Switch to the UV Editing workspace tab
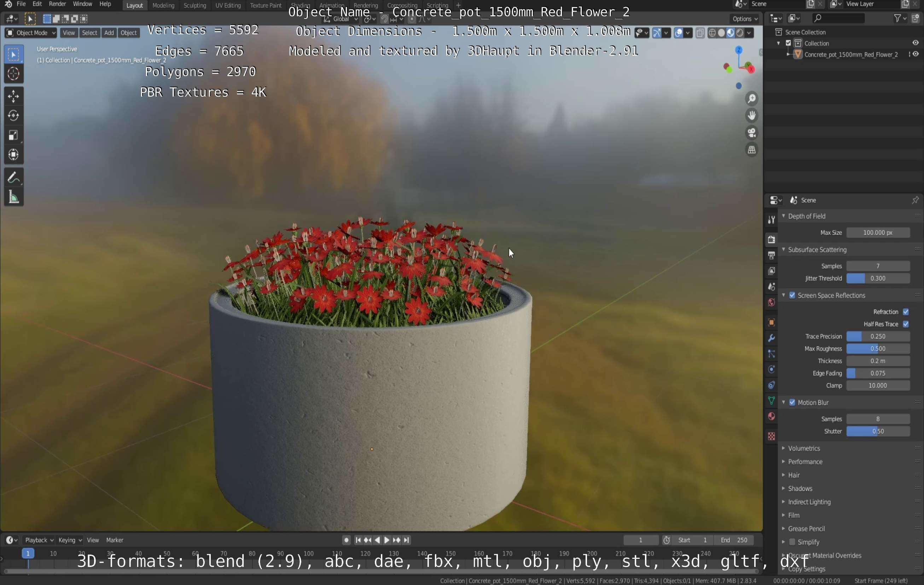Viewport: 924px width, 585px height. pyautogui.click(x=228, y=5)
